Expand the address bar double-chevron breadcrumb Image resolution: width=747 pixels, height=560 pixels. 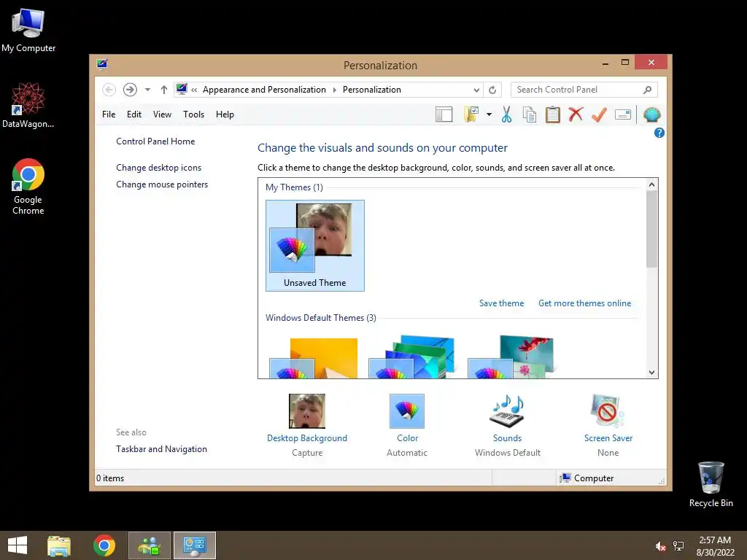194,90
